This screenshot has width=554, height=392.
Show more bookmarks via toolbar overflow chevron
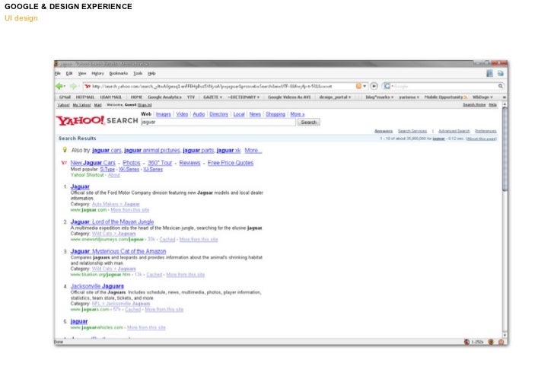pyautogui.click(x=505, y=97)
